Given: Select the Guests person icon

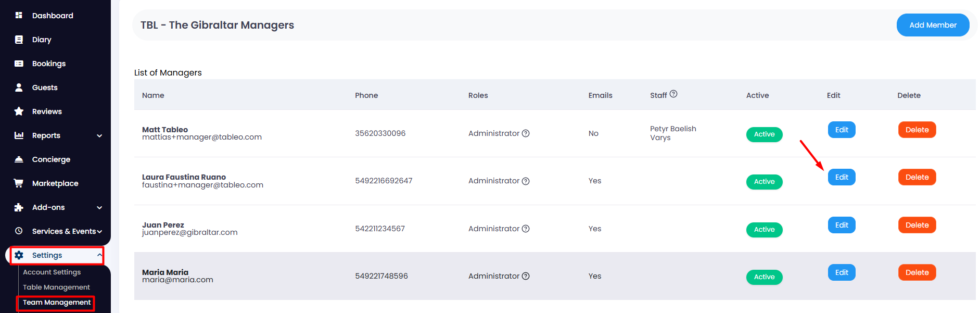Looking at the screenshot, I should [x=19, y=87].
